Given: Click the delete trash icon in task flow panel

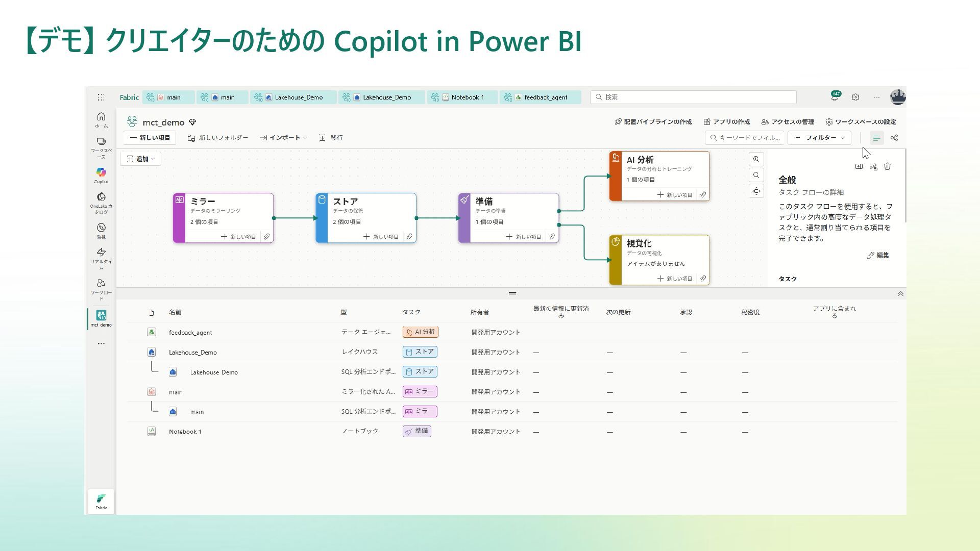Looking at the screenshot, I should (x=887, y=166).
